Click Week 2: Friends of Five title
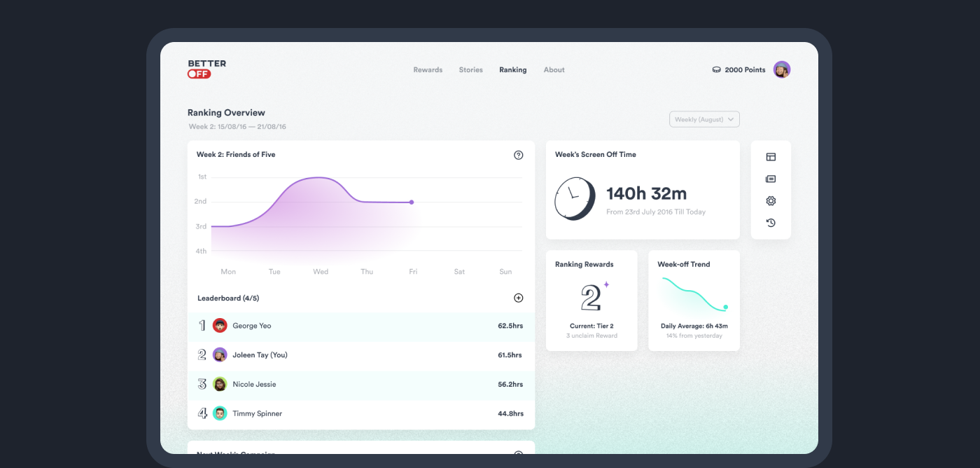 pyautogui.click(x=236, y=155)
